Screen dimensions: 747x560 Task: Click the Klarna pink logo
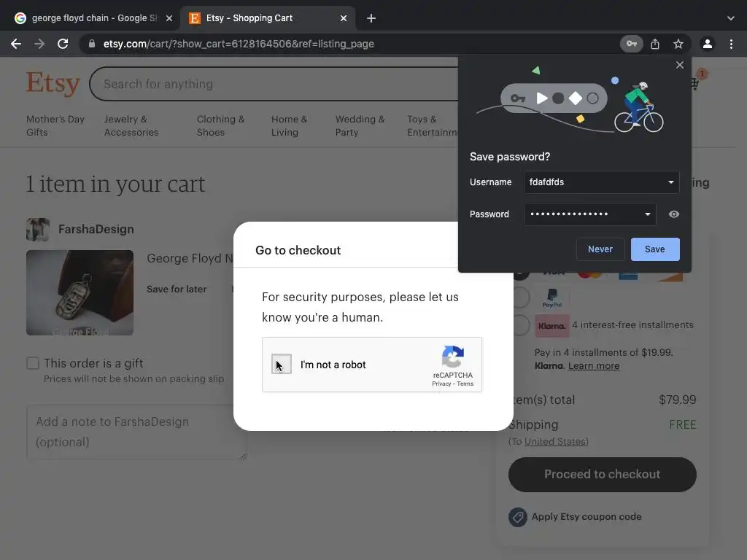[552, 326]
